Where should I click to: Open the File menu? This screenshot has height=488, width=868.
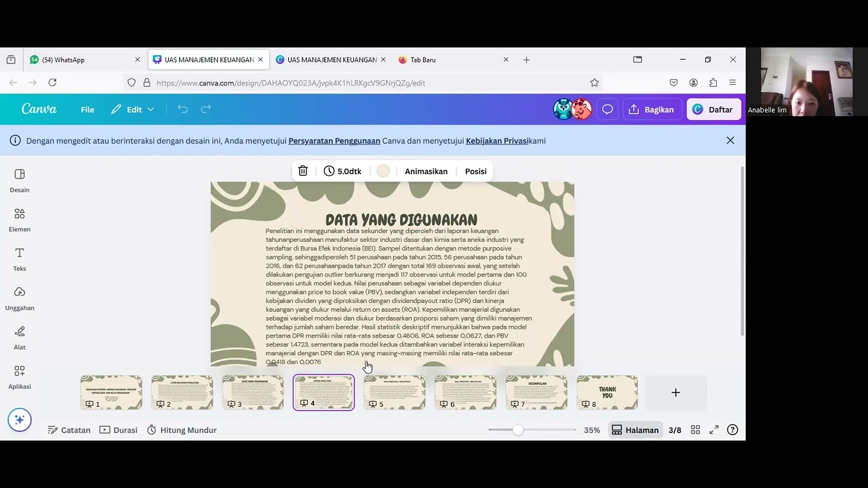(x=87, y=109)
